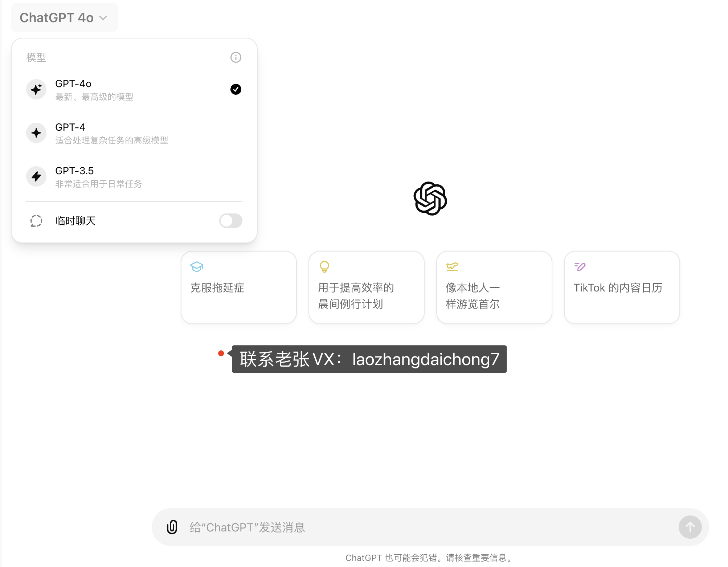
Task: Open the 用于提高效率的晨间例行计划 suggestion card
Action: point(367,287)
